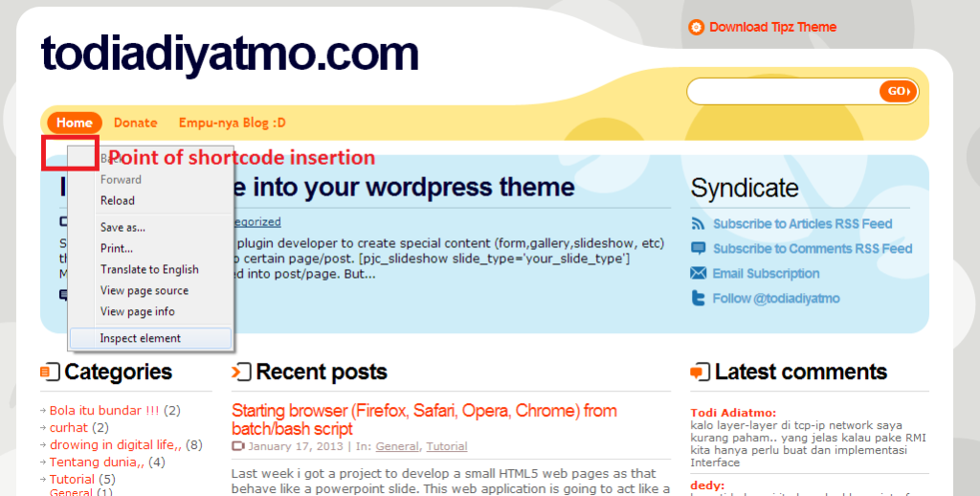Open the Home navigation tab
Image resolution: width=980 pixels, height=496 pixels.
coord(75,123)
